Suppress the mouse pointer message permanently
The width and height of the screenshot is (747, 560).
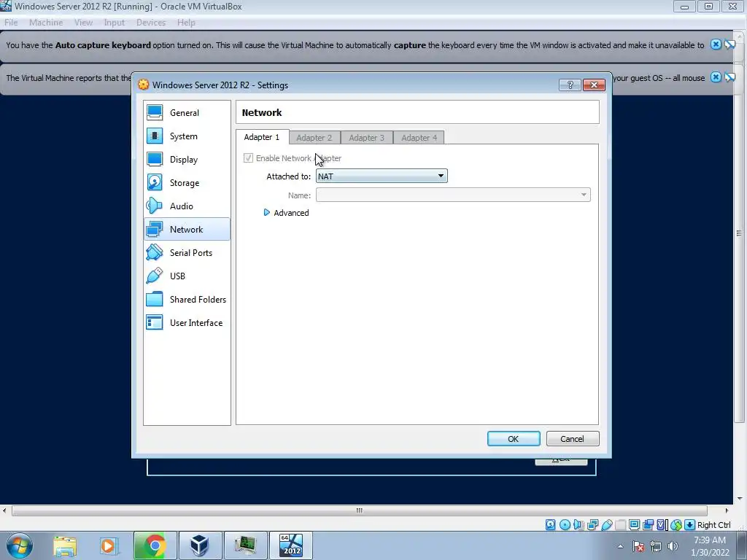[729, 77]
